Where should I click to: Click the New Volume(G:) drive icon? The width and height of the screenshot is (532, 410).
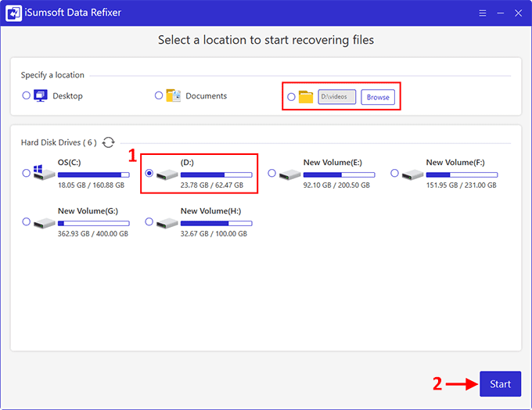click(45, 223)
